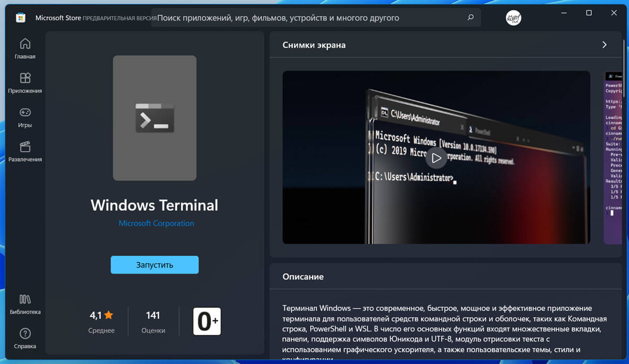Launch app with Запустить button
This screenshot has width=629, height=364.
pyautogui.click(x=154, y=265)
